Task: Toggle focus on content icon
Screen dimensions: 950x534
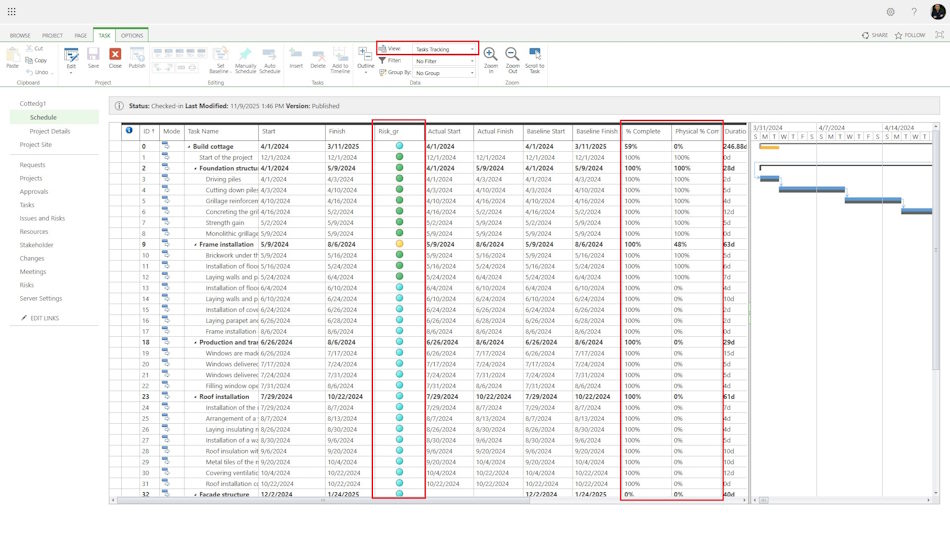Action: [939, 35]
